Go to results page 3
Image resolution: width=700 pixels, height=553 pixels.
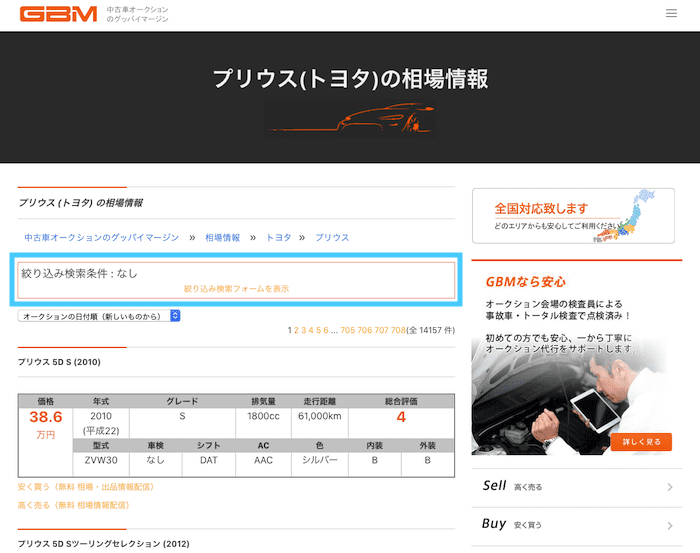pos(304,330)
